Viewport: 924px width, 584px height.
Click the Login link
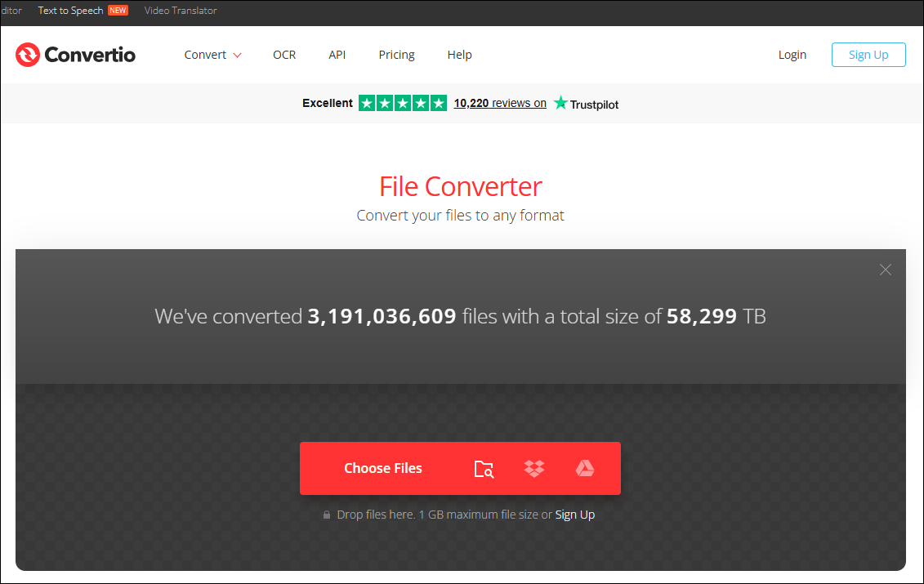point(792,55)
